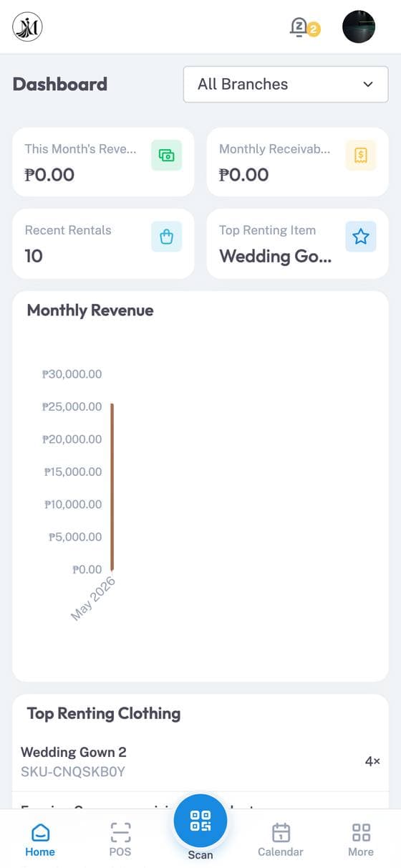This screenshot has height=868, width=401.
Task: Tap the yellow receivables receipt icon
Action: pyautogui.click(x=361, y=156)
